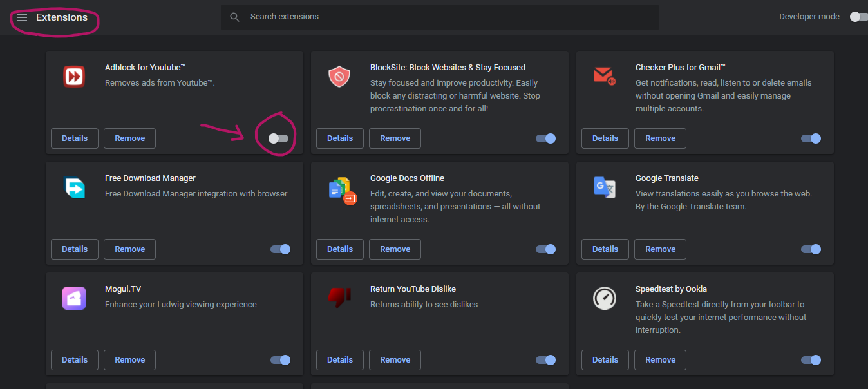Open Return YouTube Dislike Details
This screenshot has width=868, height=389.
pos(340,360)
